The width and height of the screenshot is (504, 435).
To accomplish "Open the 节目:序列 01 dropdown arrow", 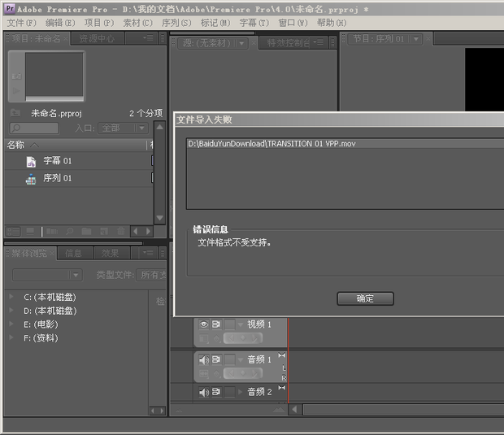I will coord(416,39).
